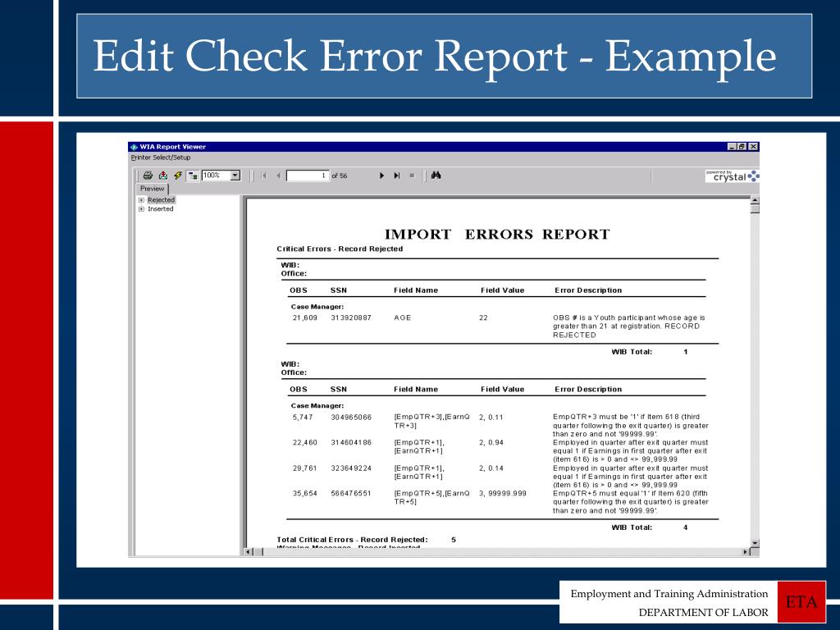Click the vertical scrollbar up arrow

[755, 200]
